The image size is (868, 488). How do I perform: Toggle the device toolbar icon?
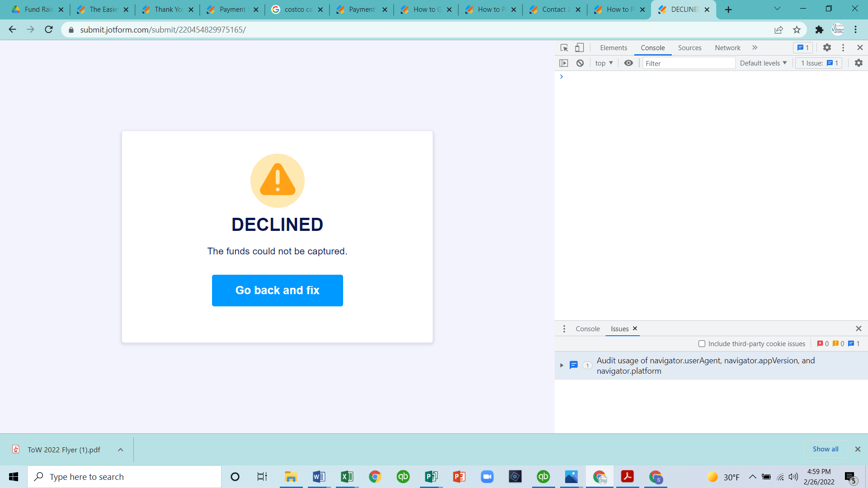click(579, 47)
